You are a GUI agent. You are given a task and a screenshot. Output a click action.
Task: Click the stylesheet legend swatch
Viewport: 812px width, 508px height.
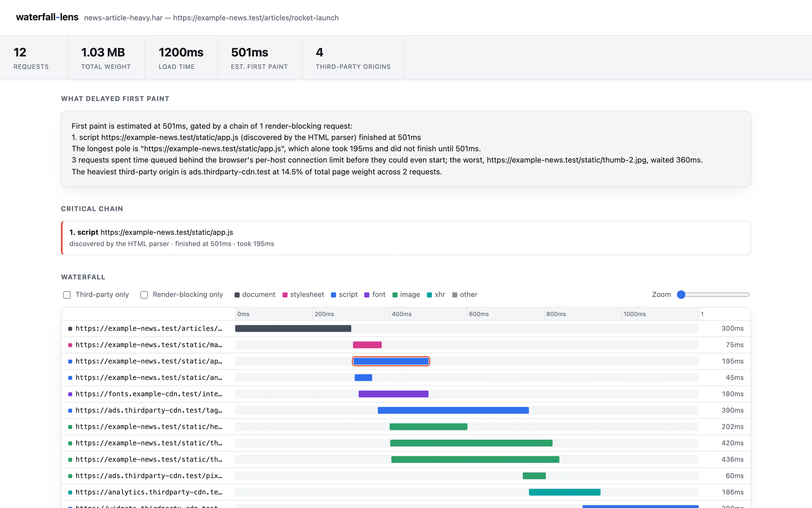285,295
